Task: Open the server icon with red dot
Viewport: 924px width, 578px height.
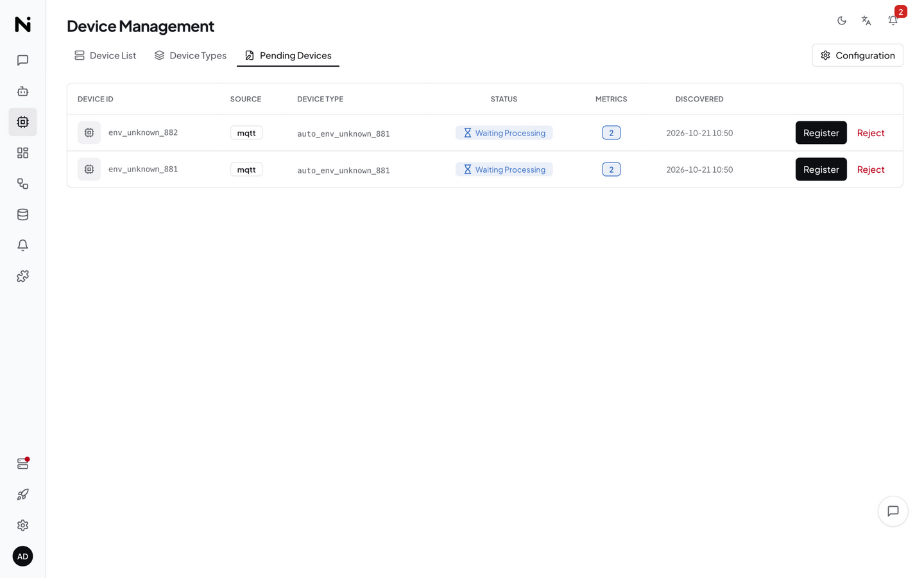Action: point(22,464)
